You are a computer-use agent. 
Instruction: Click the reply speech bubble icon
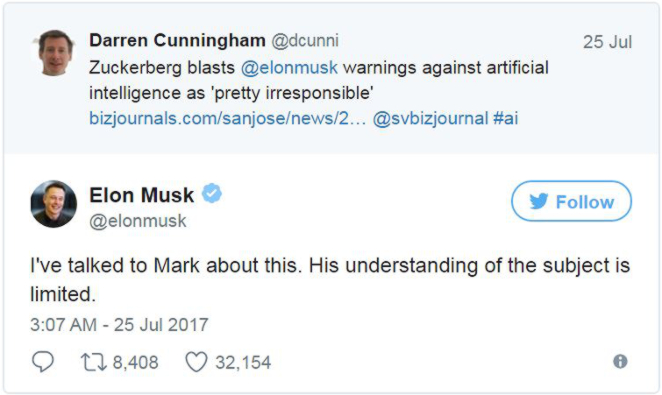43,362
